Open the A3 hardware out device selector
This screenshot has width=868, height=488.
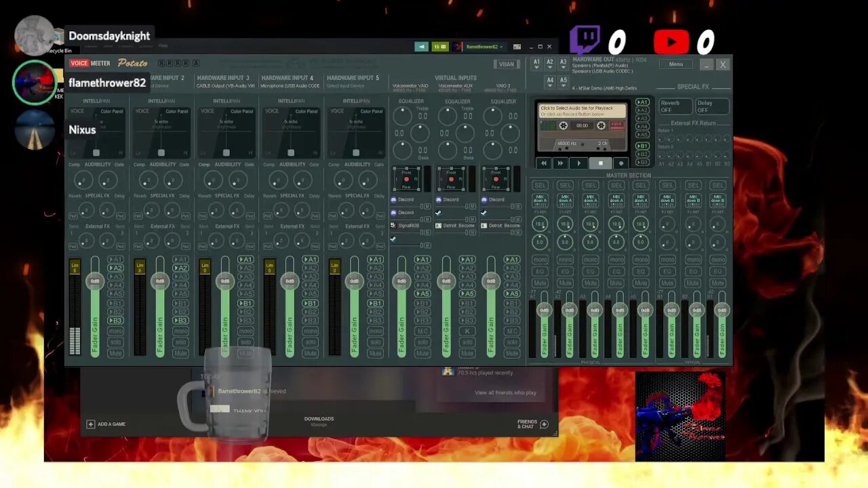564,63
